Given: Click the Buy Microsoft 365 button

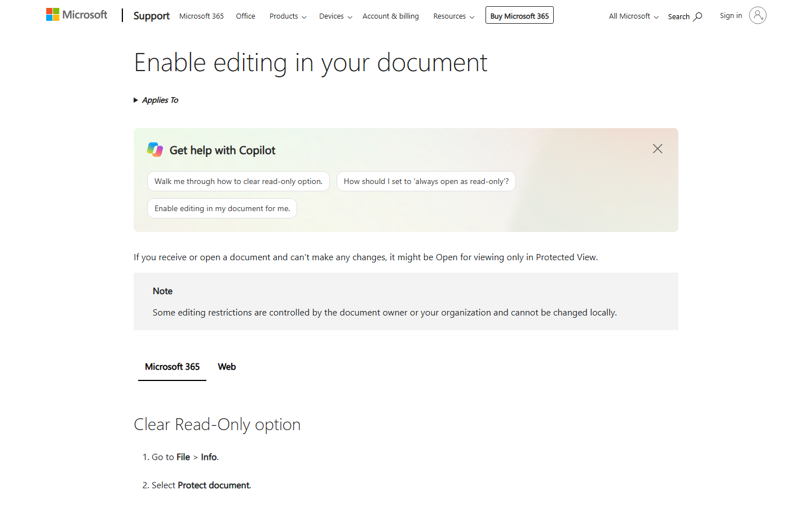Looking at the screenshot, I should 519,15.
